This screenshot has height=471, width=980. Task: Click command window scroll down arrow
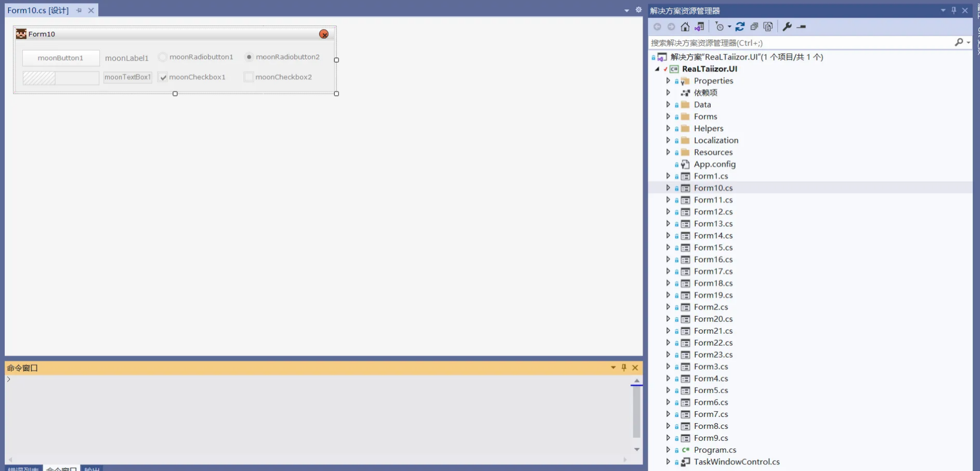pyautogui.click(x=636, y=449)
